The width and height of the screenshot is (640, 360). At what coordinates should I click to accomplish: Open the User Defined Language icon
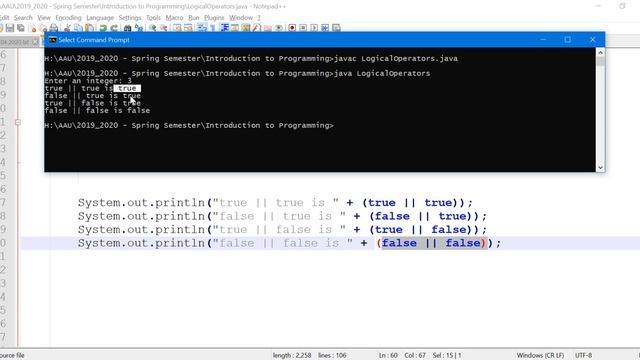pyautogui.click(x=235, y=28)
